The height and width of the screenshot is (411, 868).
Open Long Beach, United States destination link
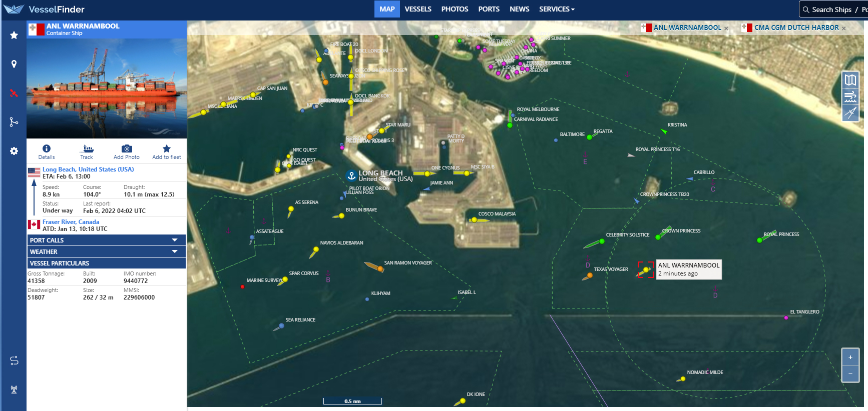(88, 169)
